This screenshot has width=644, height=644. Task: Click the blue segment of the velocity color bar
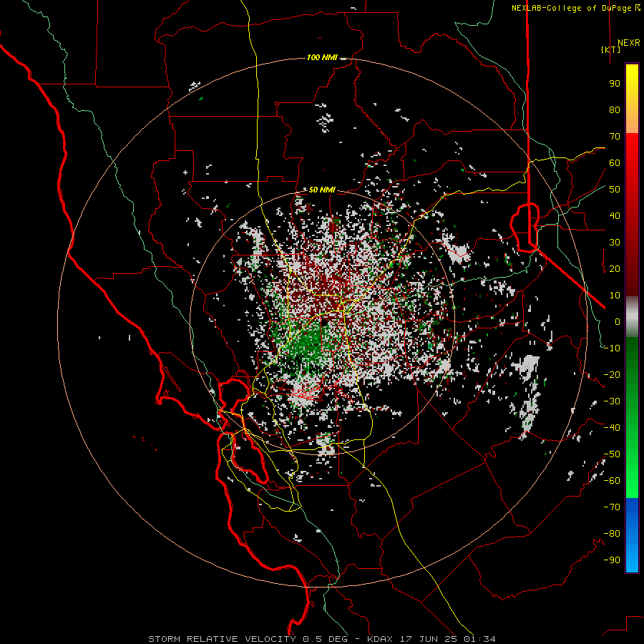click(x=632, y=535)
